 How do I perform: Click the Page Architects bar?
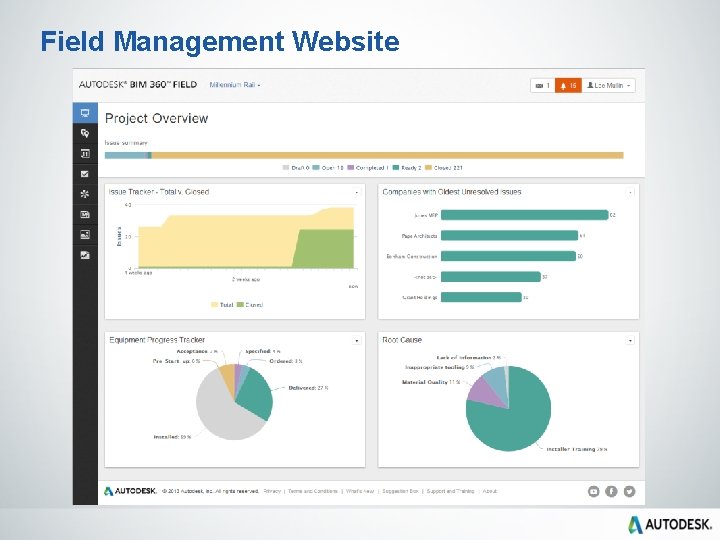509,236
